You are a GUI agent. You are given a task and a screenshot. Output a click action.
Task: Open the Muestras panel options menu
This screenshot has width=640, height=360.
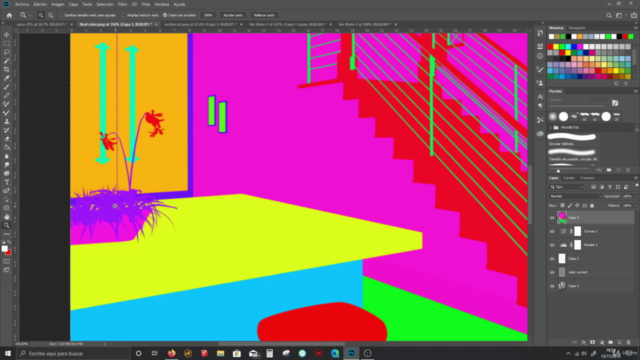pos(636,28)
